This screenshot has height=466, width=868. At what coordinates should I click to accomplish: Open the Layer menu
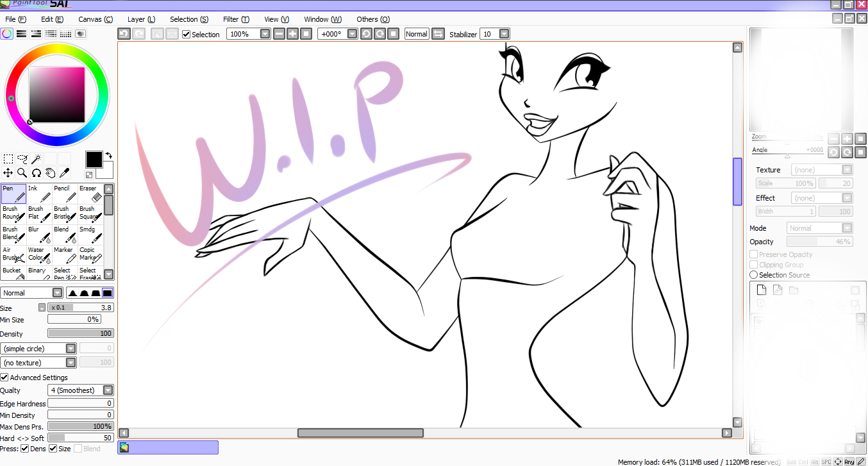(x=141, y=19)
